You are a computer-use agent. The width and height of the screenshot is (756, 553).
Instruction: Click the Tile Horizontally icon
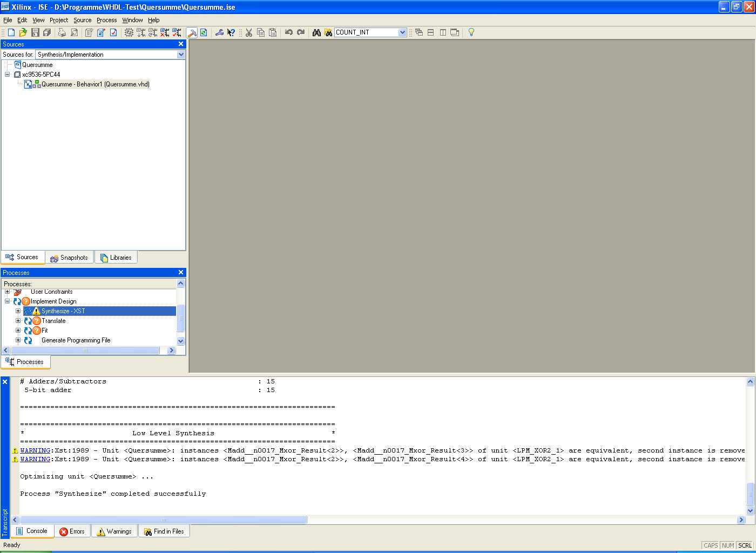pyautogui.click(x=431, y=32)
